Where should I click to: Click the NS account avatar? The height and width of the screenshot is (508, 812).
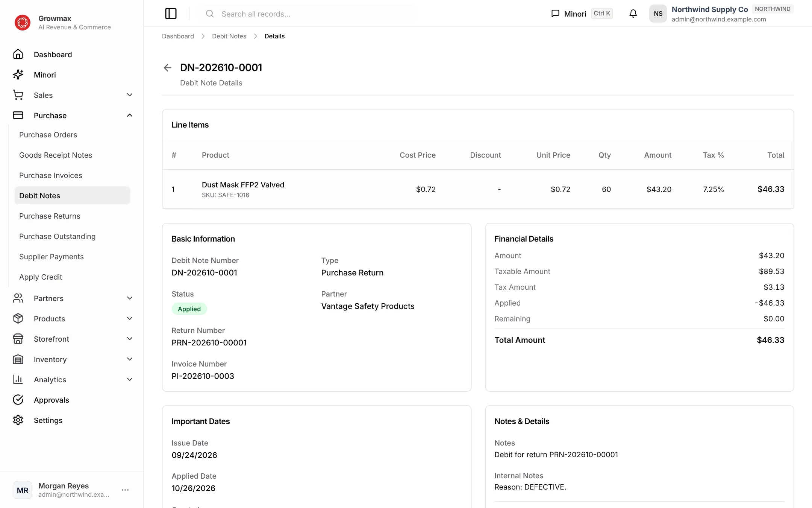tap(658, 14)
